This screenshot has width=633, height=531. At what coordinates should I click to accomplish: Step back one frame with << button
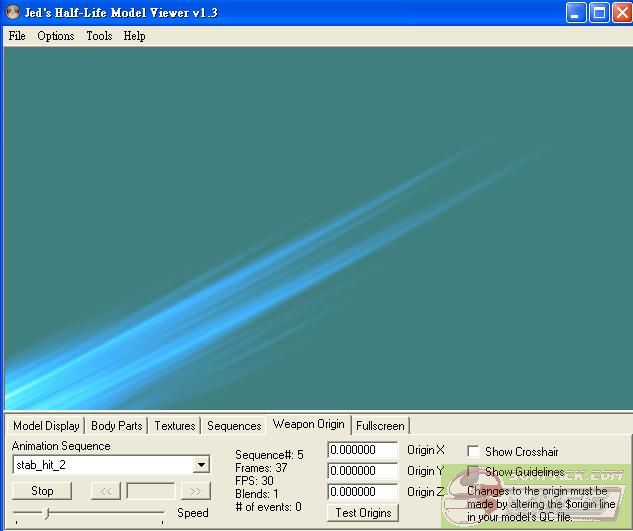point(105,491)
